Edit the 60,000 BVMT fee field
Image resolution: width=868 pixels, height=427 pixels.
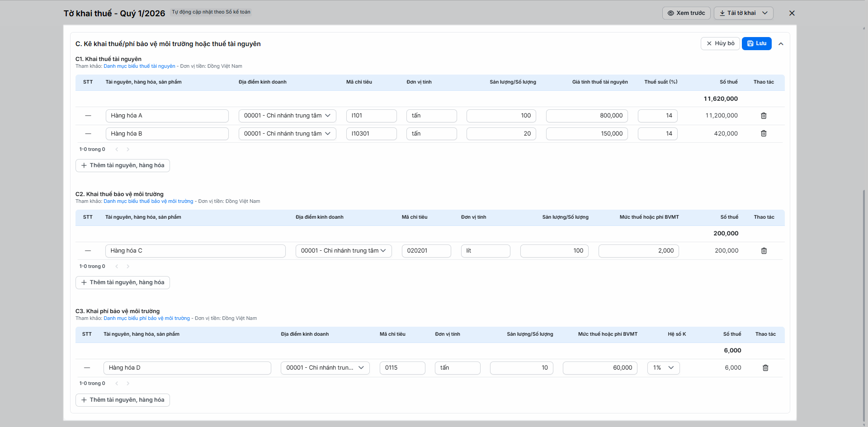[600, 368]
